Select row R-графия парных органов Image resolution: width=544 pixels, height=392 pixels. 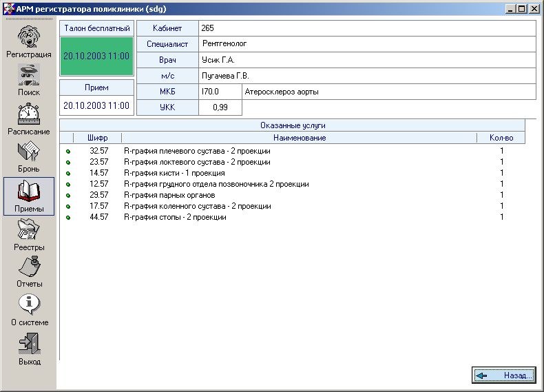[293, 195]
